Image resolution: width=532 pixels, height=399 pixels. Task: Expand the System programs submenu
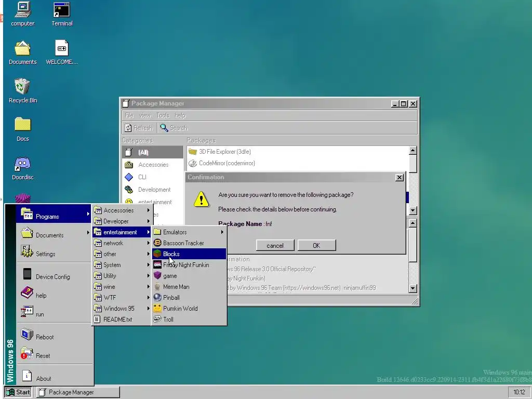(122, 264)
